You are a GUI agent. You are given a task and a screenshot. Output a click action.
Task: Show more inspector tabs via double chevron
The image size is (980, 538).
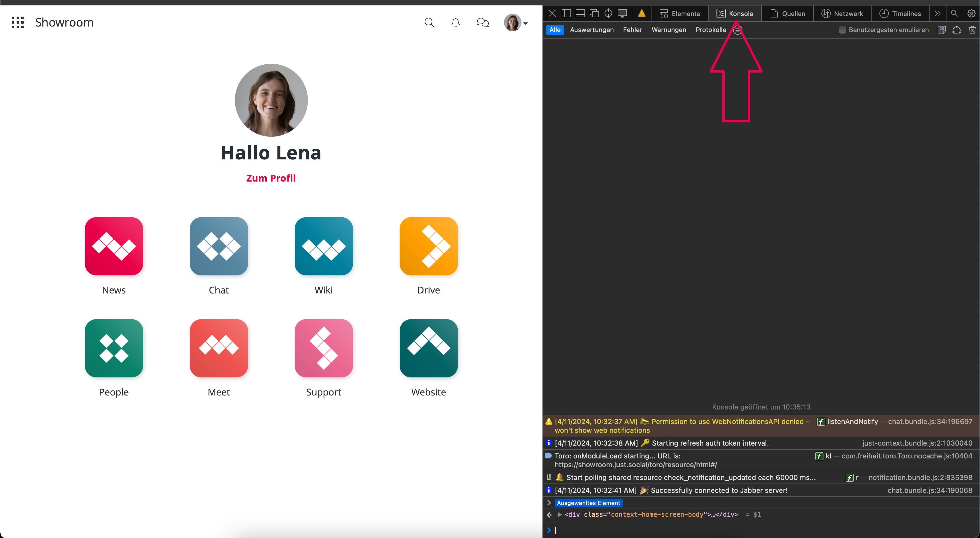938,13
